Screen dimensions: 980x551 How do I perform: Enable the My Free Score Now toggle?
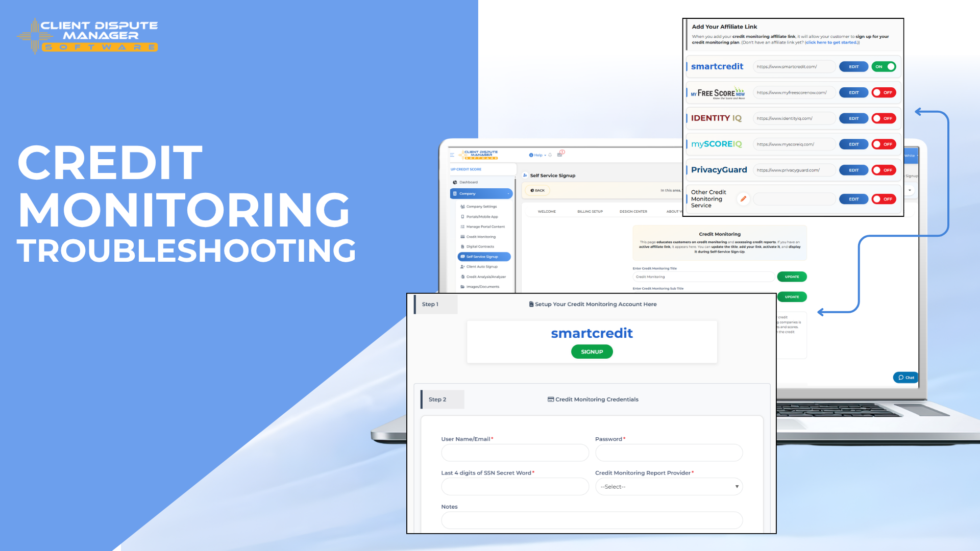pos(884,93)
